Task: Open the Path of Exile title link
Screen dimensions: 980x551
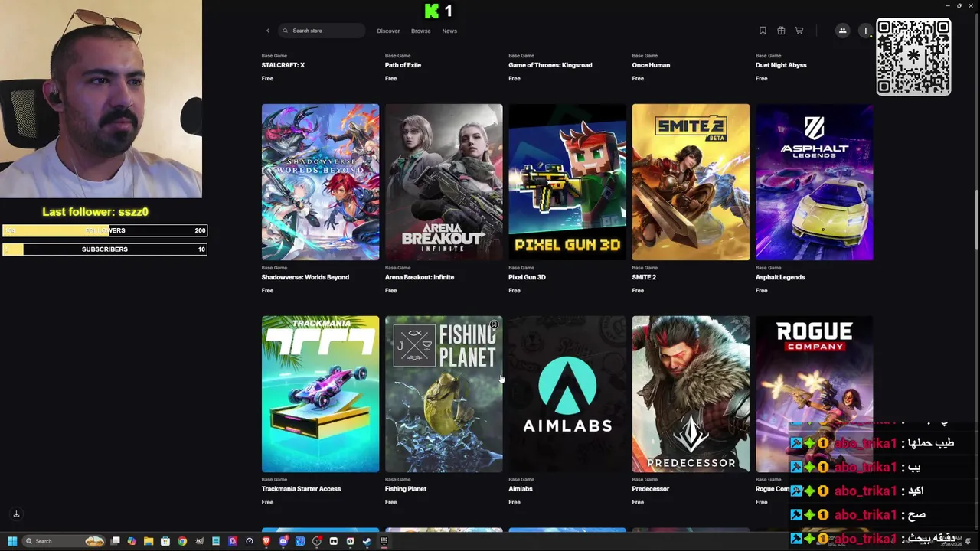Action: pos(403,65)
